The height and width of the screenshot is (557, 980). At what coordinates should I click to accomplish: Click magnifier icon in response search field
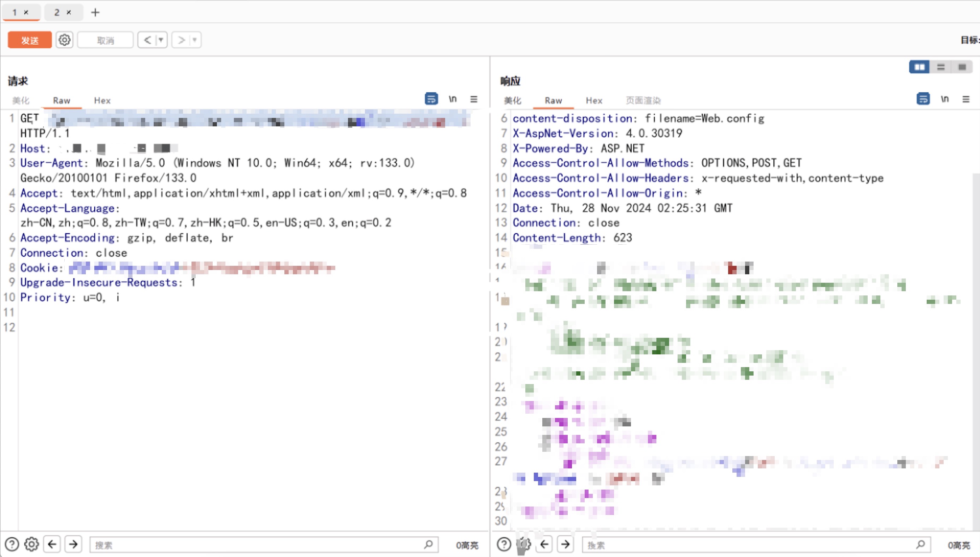(x=921, y=544)
